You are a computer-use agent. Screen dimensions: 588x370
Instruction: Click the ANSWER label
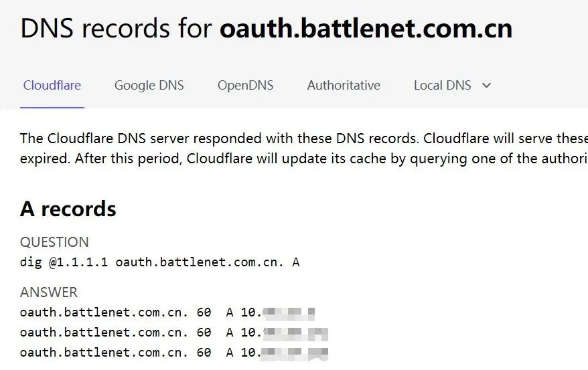49,292
